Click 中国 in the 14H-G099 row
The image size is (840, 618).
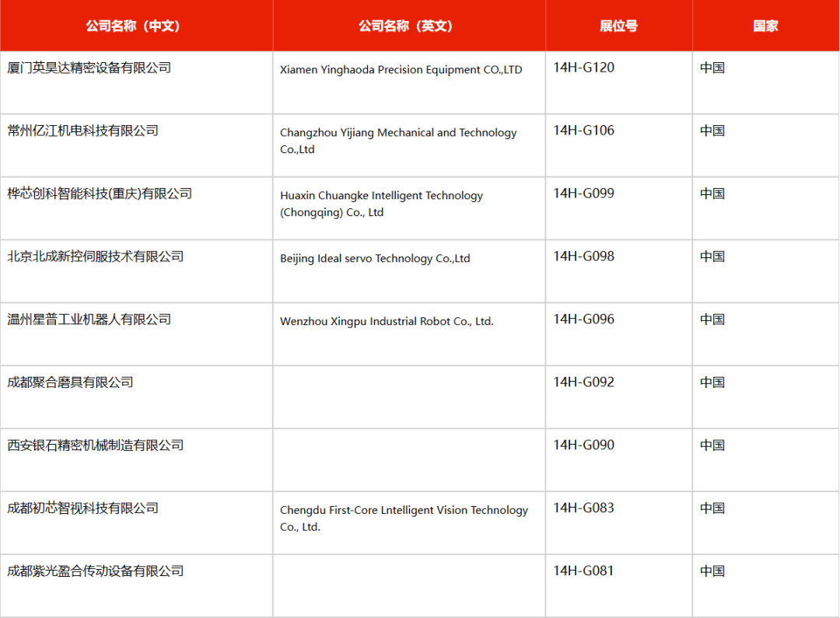click(x=712, y=194)
